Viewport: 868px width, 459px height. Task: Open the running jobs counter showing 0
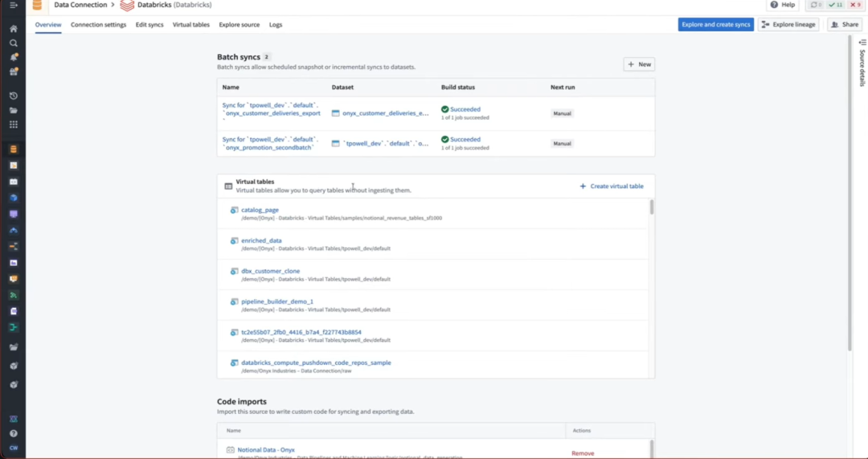(817, 5)
